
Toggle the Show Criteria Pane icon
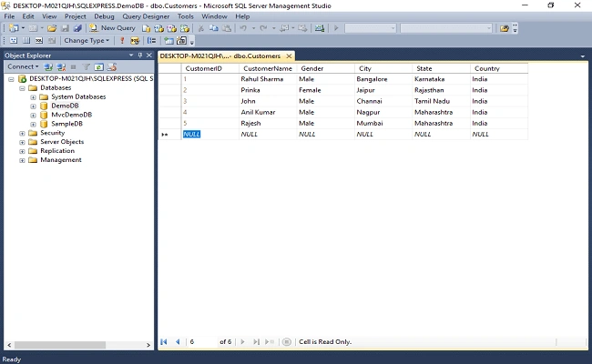click(26, 40)
